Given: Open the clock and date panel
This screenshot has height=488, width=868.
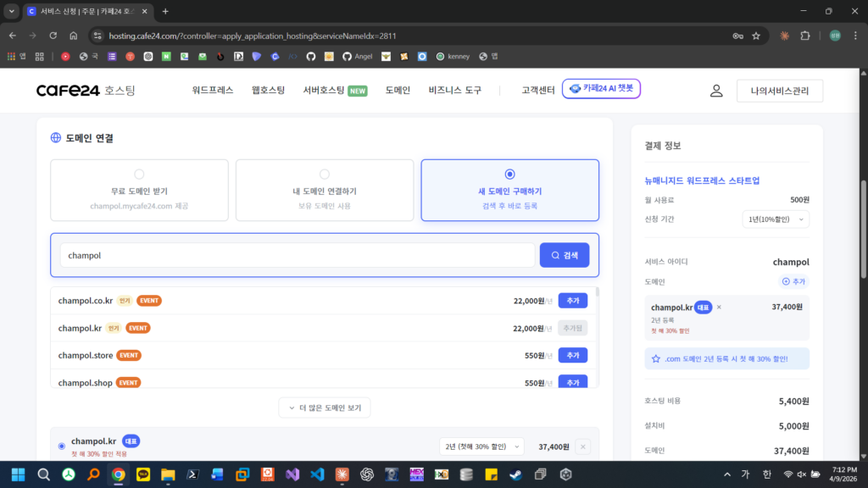Looking at the screenshot, I should tap(843, 474).
